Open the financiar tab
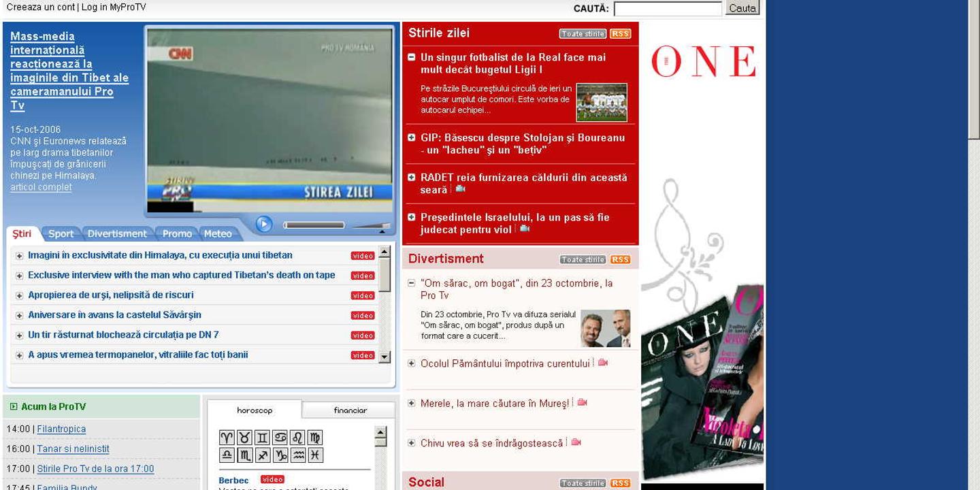Viewport: 980px width, 490px height. [350, 410]
